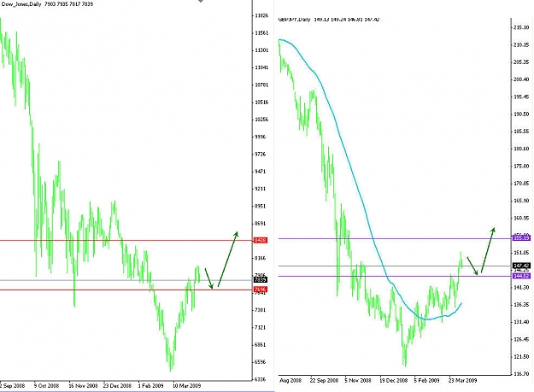
Task: Click the 116.70 price scale value
Action: [x=521, y=373]
